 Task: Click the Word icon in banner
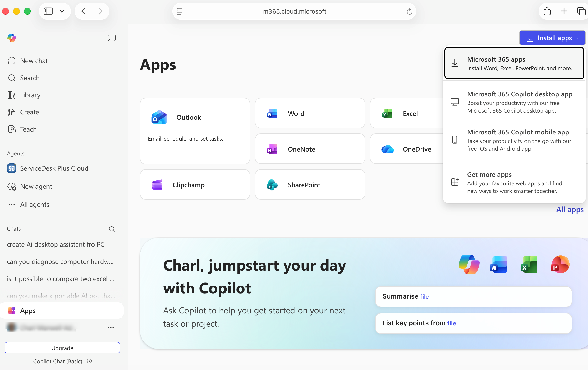click(498, 264)
